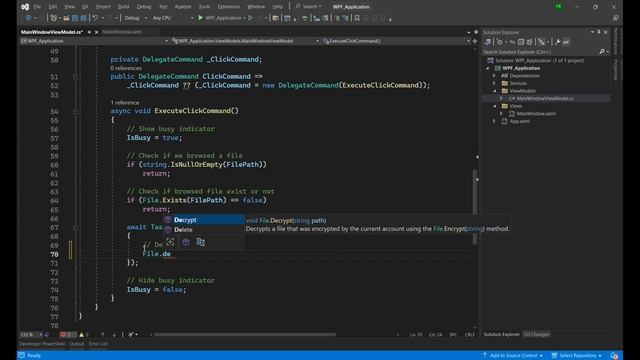Toggle method filter icon in IntelliSense popup
640x360 pixels.
(186, 242)
